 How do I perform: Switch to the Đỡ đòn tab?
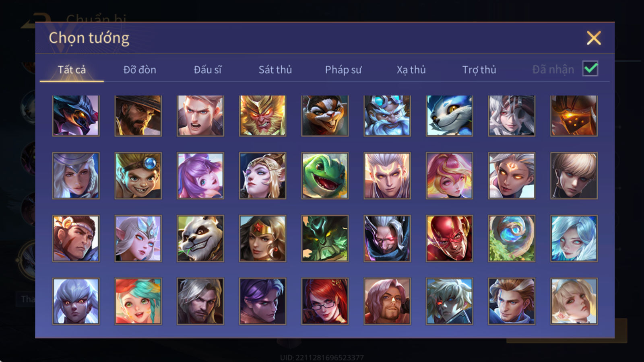(140, 70)
